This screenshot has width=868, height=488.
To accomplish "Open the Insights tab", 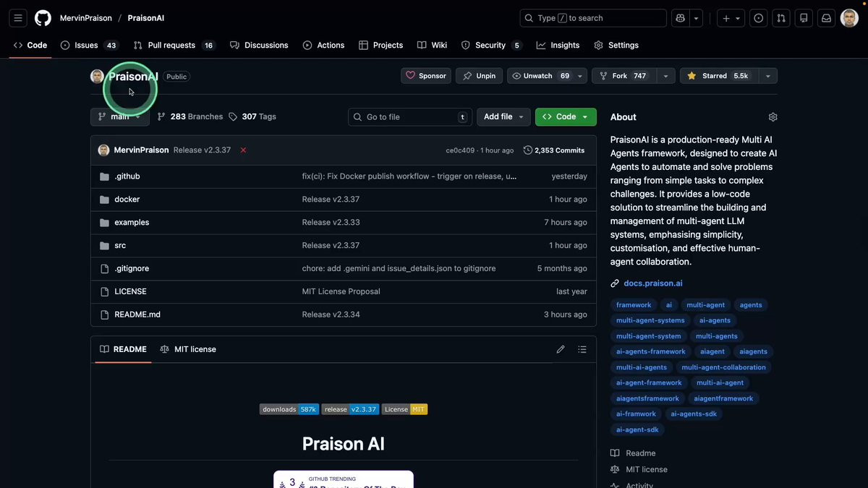I will coord(558,45).
